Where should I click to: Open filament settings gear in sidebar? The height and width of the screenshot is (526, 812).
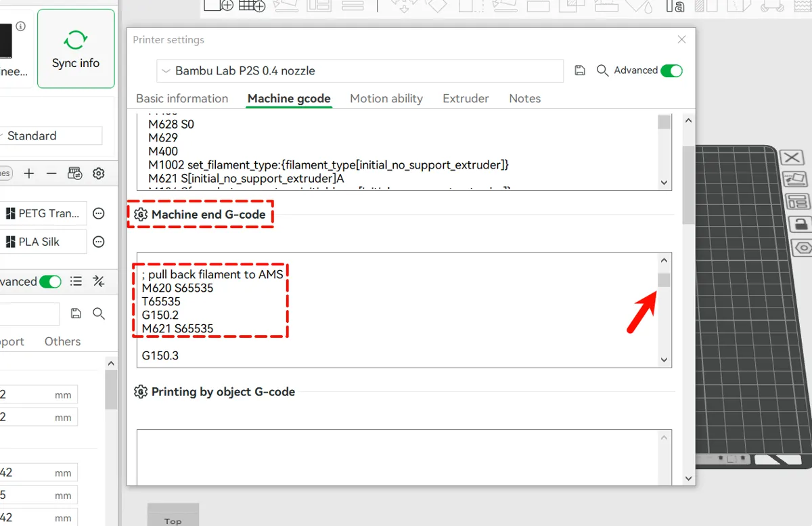[x=99, y=174]
